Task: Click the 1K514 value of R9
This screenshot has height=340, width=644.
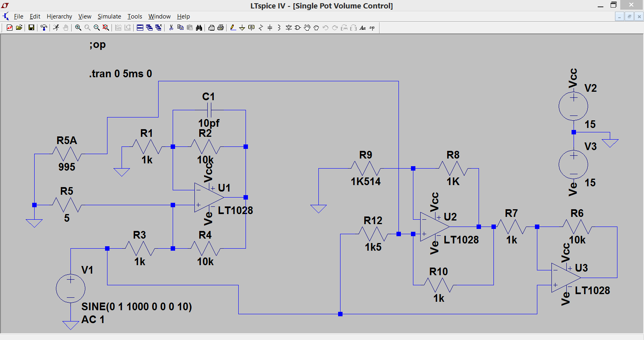Action: click(x=365, y=181)
